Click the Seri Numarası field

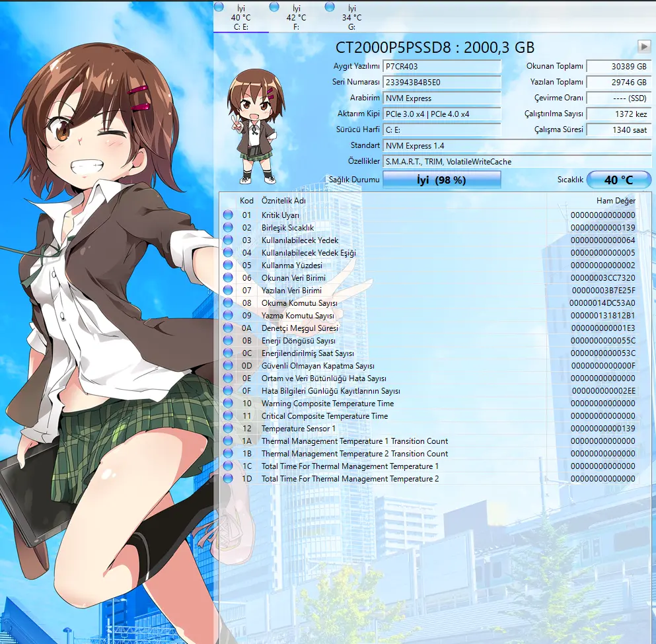pos(442,83)
